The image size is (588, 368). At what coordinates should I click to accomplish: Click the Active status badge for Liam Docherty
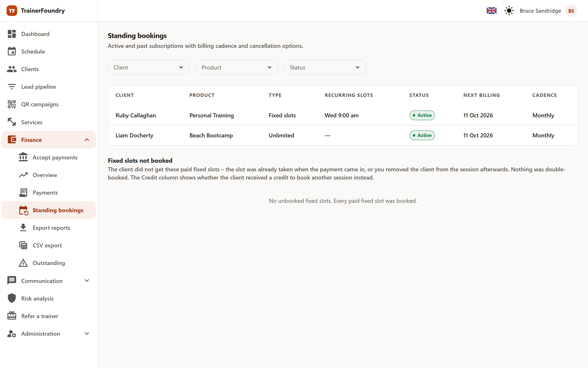tap(422, 135)
